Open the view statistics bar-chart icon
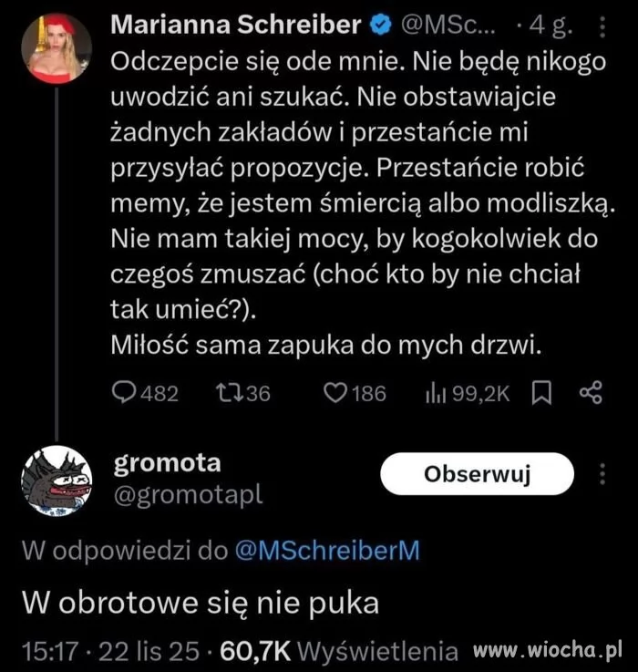This screenshot has width=638, height=672. click(434, 393)
